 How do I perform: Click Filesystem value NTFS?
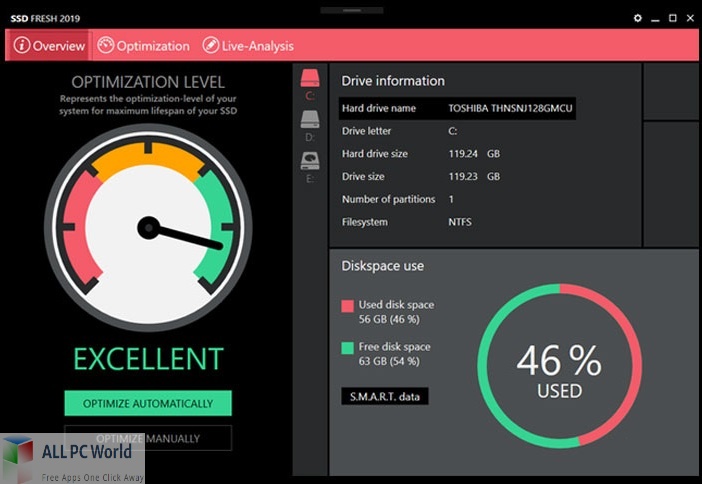[460, 222]
